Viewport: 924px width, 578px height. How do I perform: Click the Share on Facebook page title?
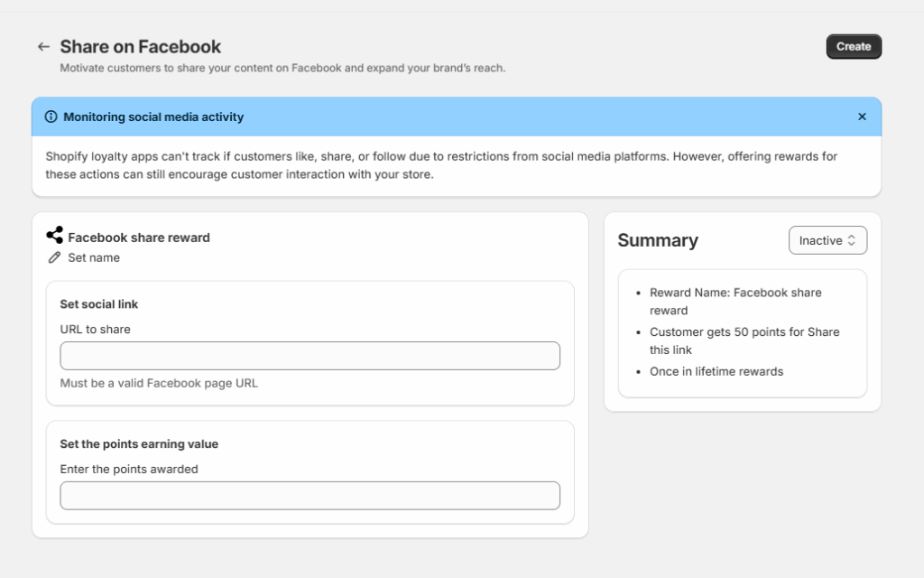click(x=140, y=47)
